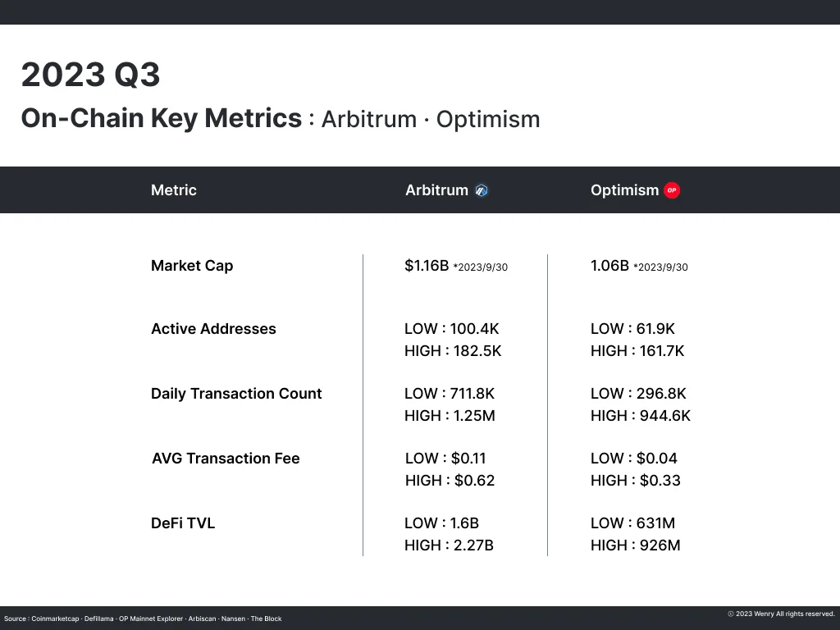
Task: Click the On-Chain Key Metrics subtitle
Action: click(x=161, y=119)
